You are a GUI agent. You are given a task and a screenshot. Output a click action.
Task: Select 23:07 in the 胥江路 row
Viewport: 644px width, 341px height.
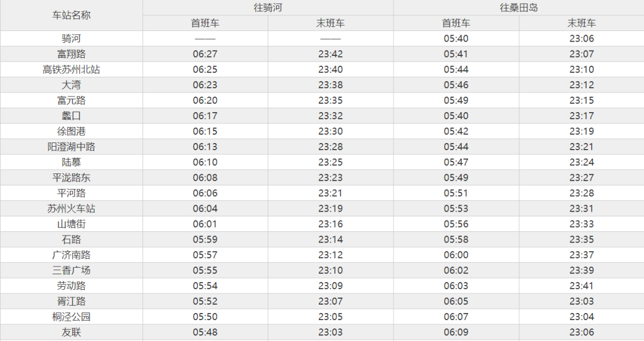(330, 301)
